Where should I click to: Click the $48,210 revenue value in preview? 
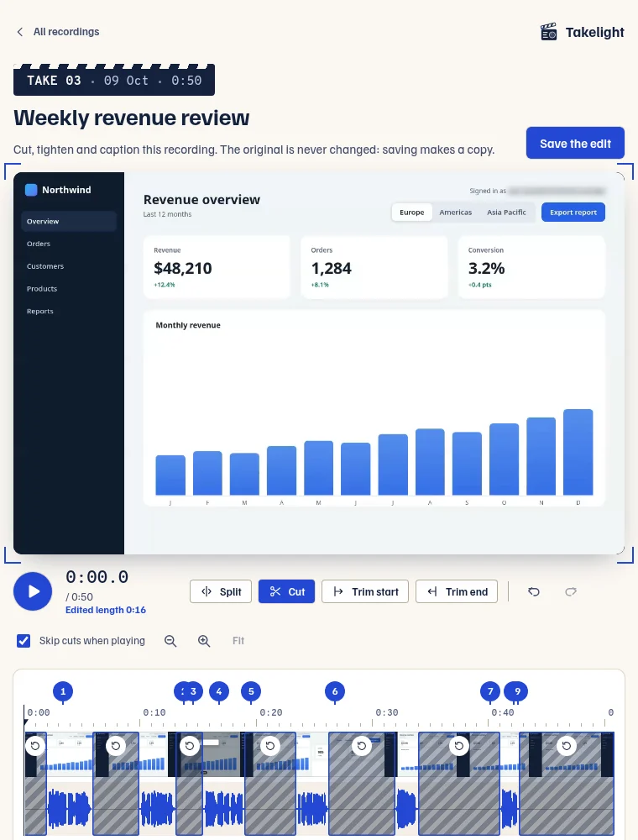(x=182, y=269)
